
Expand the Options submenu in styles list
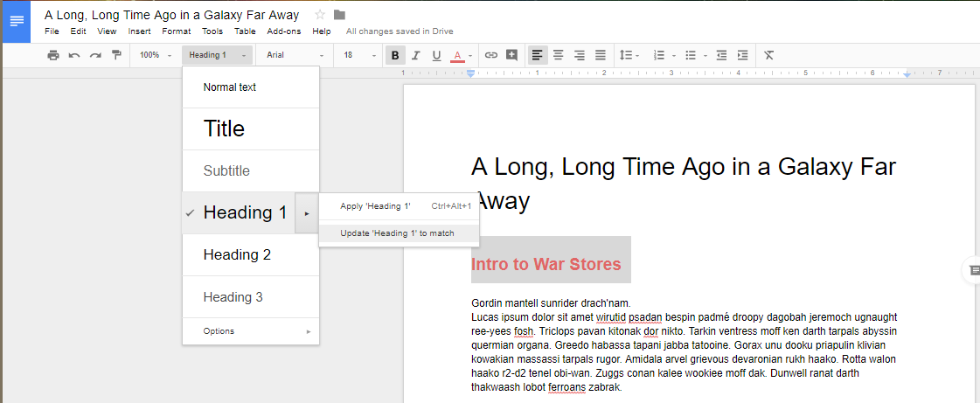tap(251, 331)
